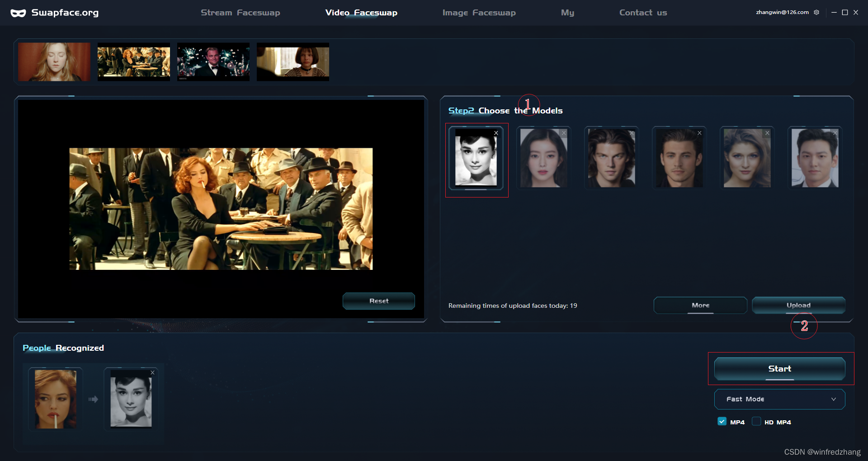Select the bob-haired girl sample video thumbnail

coord(293,62)
